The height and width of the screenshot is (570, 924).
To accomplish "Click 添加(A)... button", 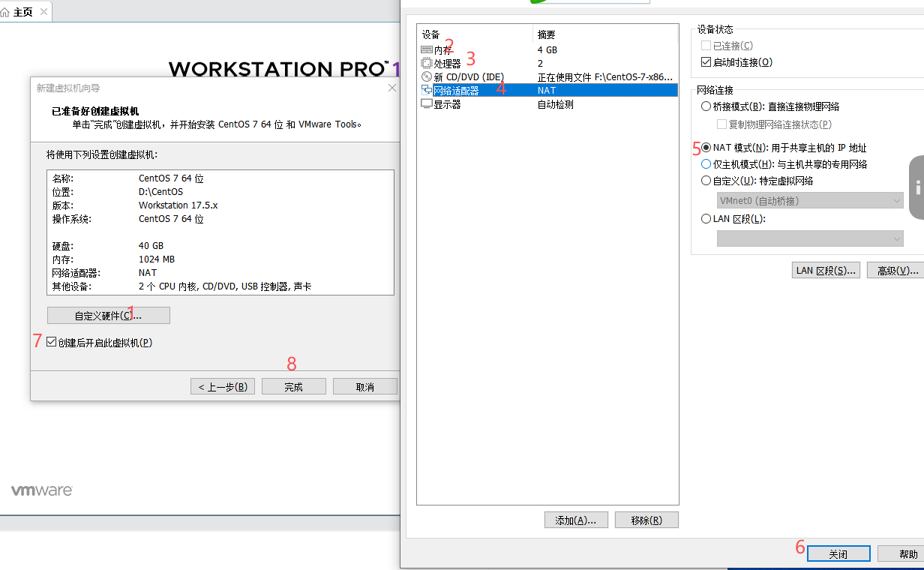I will pos(576,520).
